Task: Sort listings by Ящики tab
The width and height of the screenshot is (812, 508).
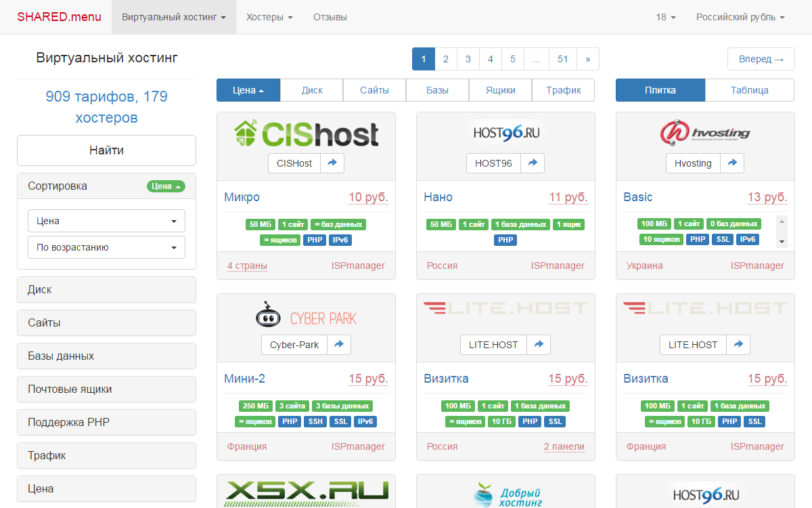Action: tap(501, 90)
